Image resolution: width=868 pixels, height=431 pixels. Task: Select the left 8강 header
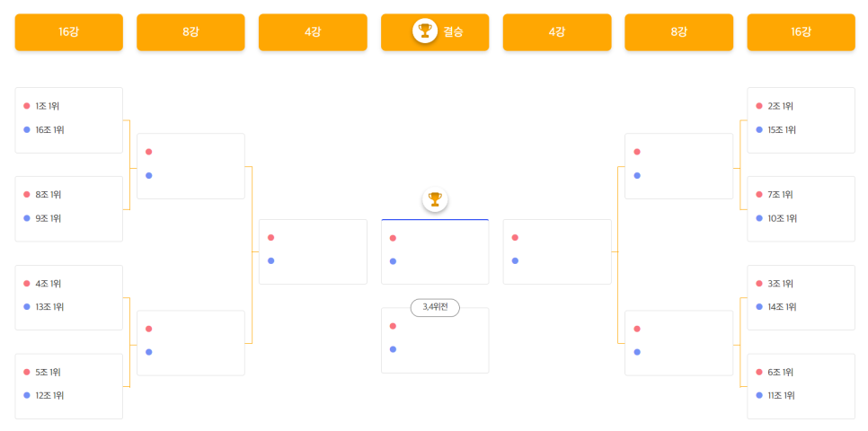click(191, 32)
